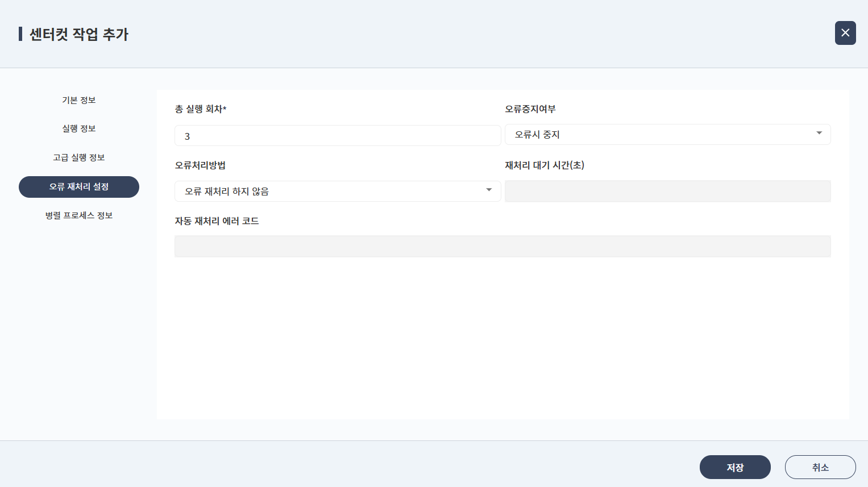
Task: Click the 총 실행 회차 input field
Action: (337, 136)
